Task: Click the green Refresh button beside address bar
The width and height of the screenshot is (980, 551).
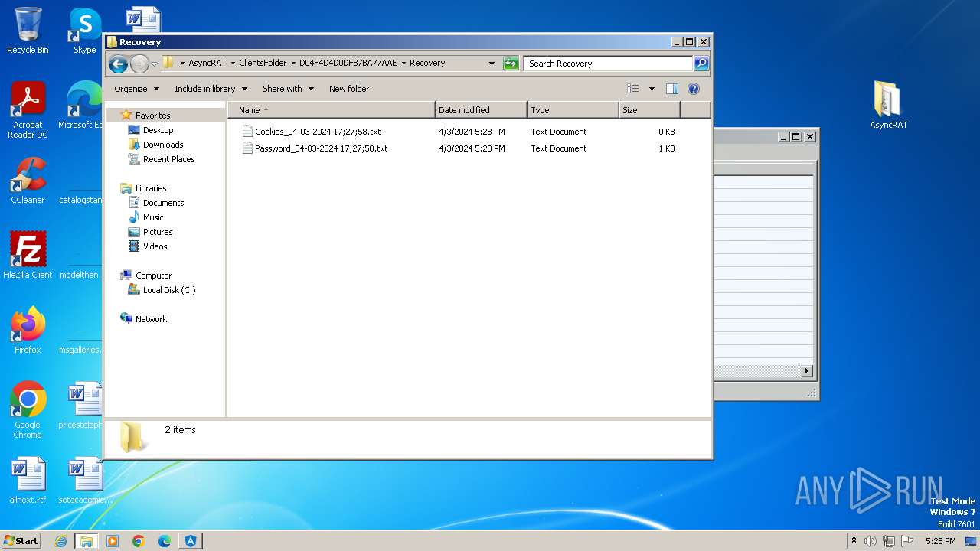Action: 511,64
